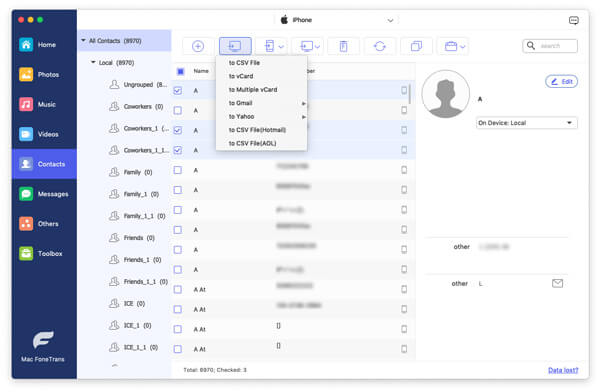
Task: Click the search magnifier icon
Action: click(x=531, y=46)
